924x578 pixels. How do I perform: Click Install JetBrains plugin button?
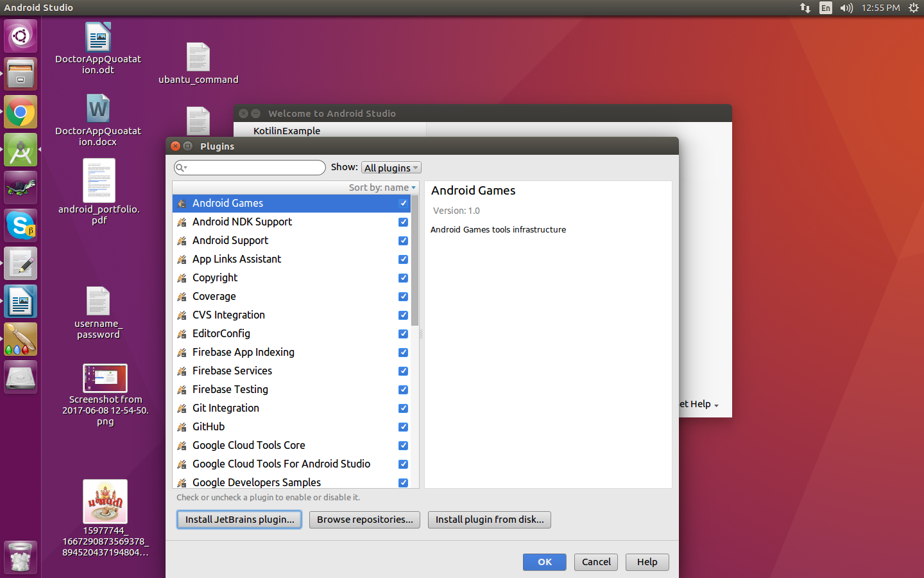pos(239,520)
